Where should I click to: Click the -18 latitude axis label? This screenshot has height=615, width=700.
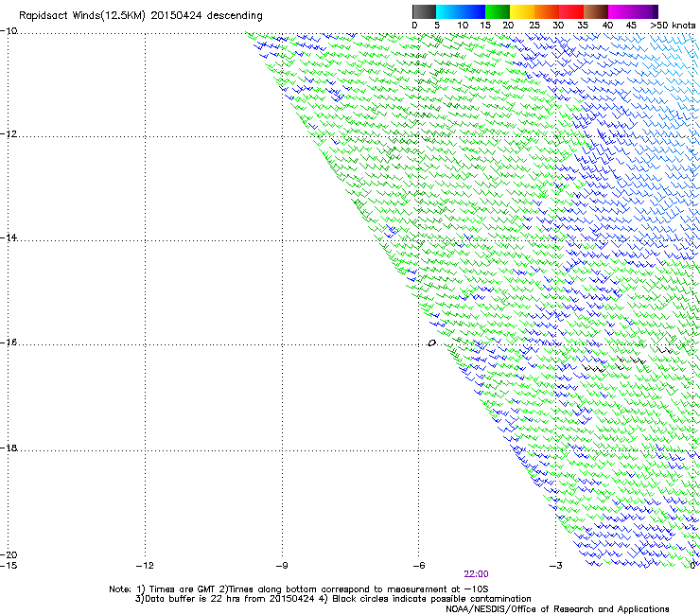click(x=9, y=448)
